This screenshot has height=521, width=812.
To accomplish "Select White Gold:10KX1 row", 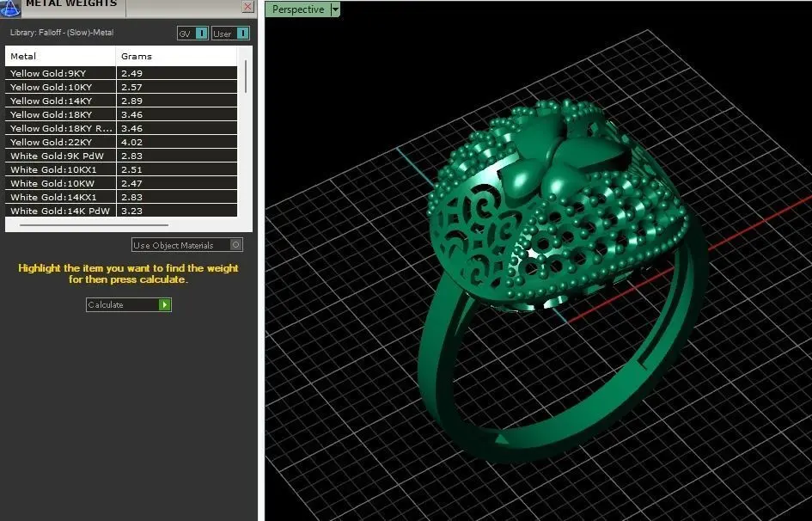I will (121, 169).
